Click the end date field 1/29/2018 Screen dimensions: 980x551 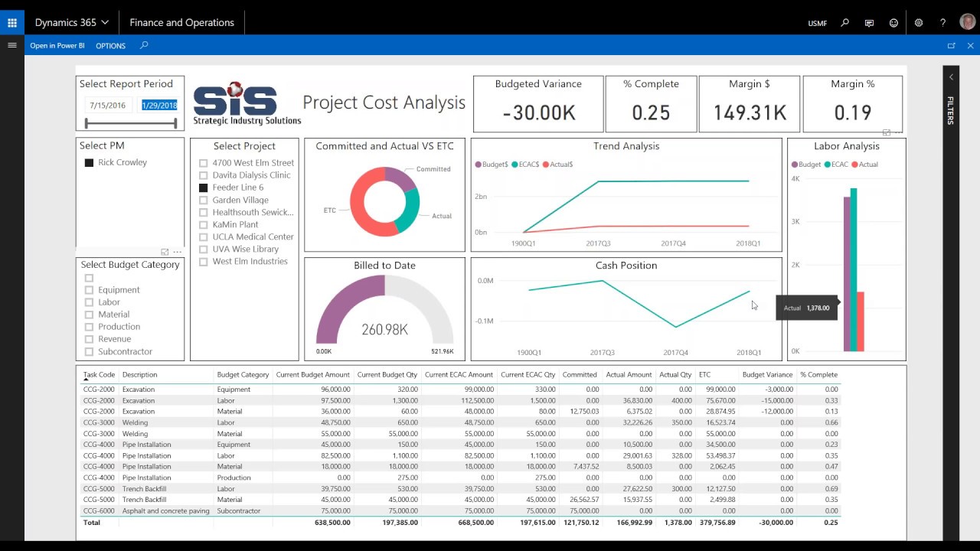coord(159,106)
